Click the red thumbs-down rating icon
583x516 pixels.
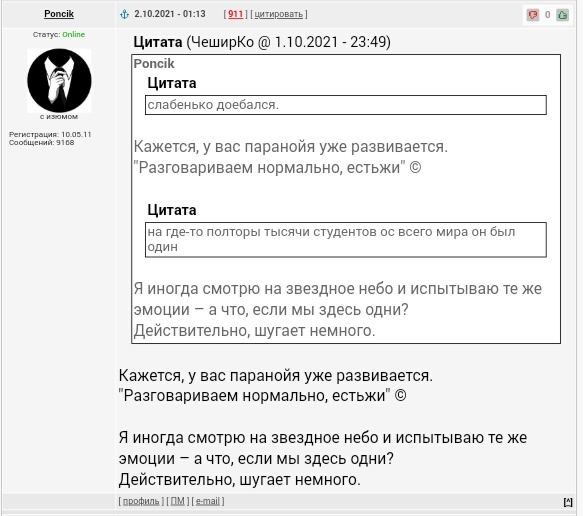point(532,15)
